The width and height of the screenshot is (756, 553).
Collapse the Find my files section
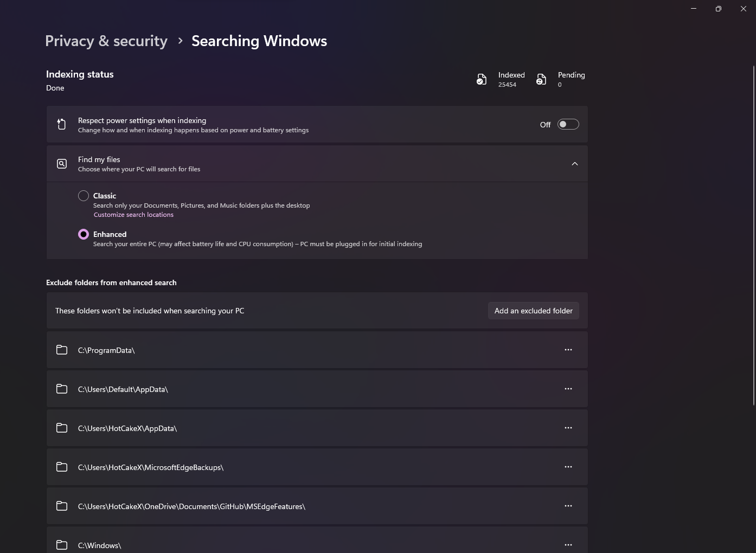point(574,163)
